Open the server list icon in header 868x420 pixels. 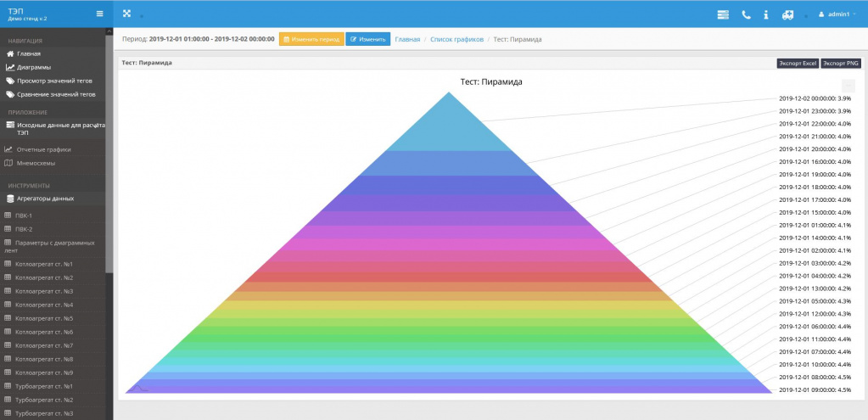pyautogui.click(x=723, y=15)
